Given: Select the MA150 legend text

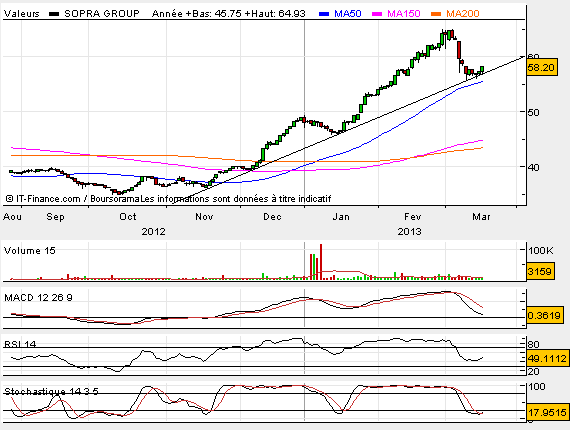Looking at the screenshot, I should [404, 13].
